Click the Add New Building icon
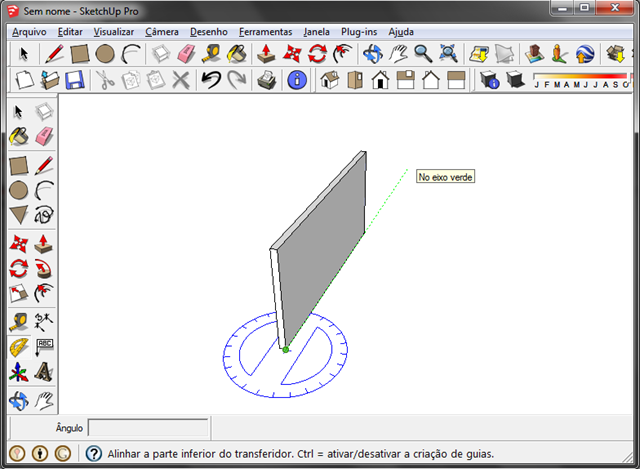Viewport: 640px width, 469px height. pos(534,54)
